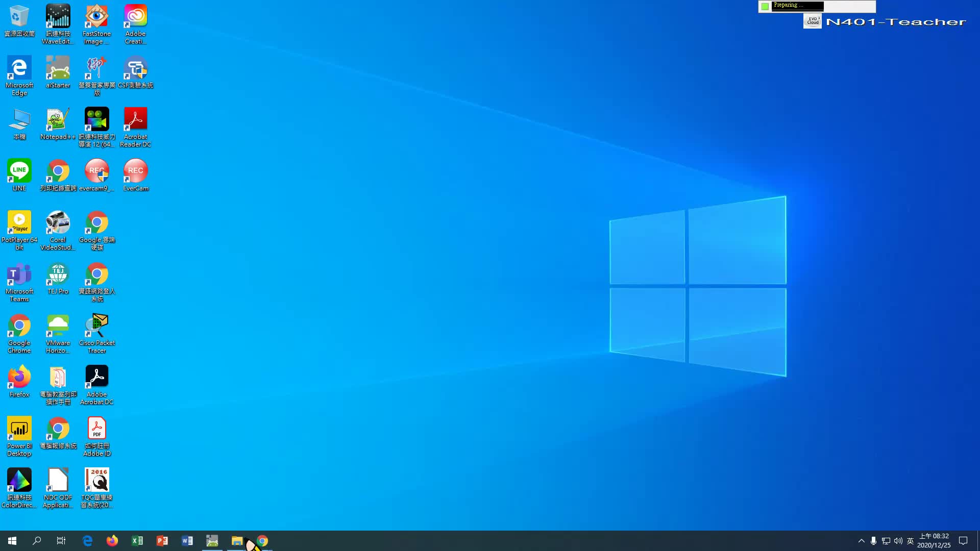Open Acrobat Reader DC shortcut
This screenshot has width=980, height=551.
tap(135, 128)
